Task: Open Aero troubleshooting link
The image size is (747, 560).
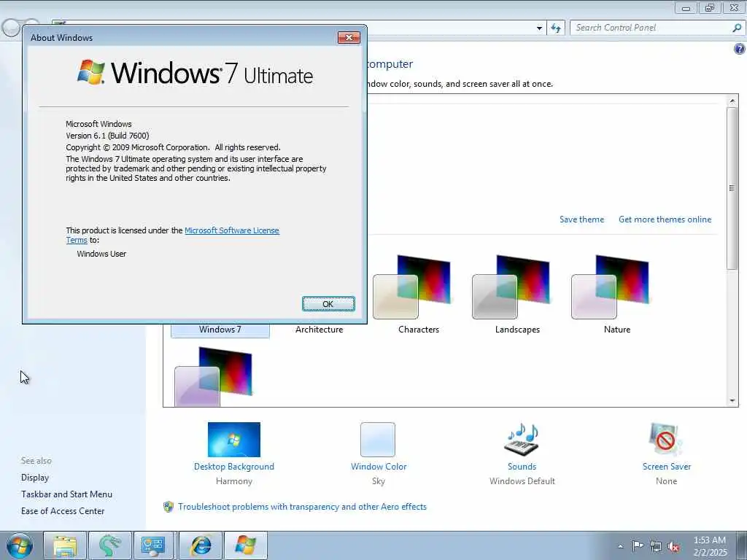Action: 302,507
